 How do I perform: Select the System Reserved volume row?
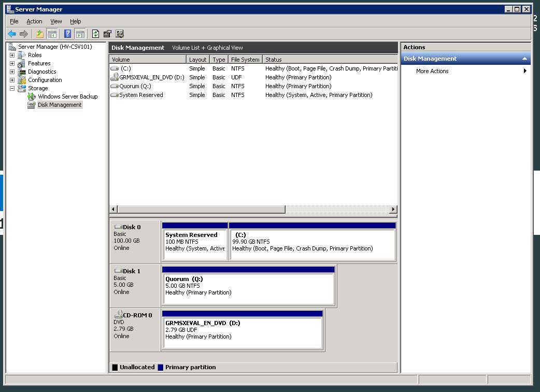pos(253,95)
